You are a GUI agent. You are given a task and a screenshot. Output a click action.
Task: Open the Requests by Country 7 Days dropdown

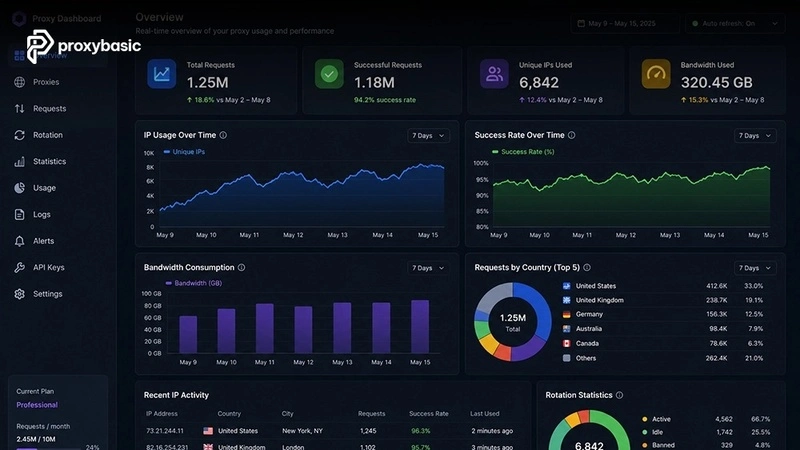pos(755,268)
